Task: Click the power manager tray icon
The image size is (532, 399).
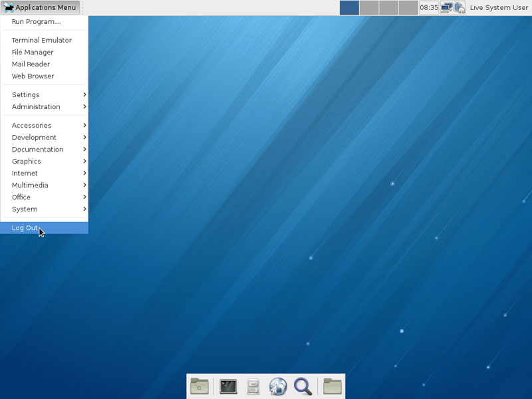Action: tap(459, 7)
